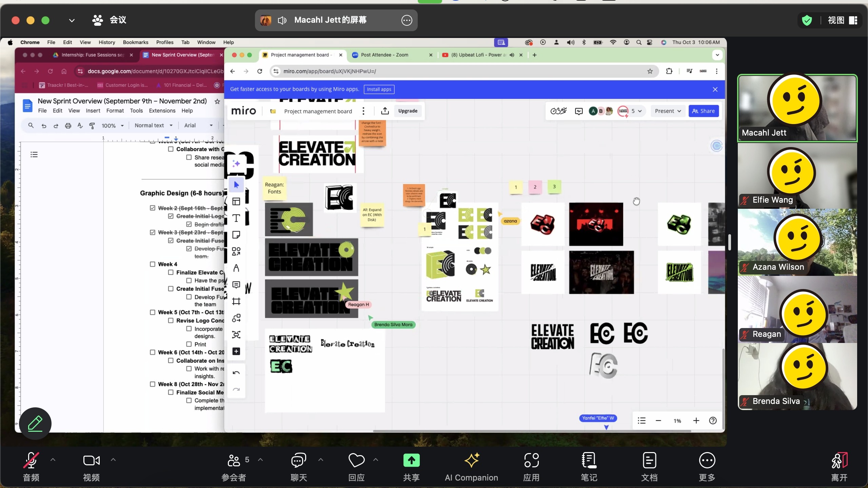Select the Sticky note tool
The width and height of the screenshot is (868, 488).
pos(236,235)
